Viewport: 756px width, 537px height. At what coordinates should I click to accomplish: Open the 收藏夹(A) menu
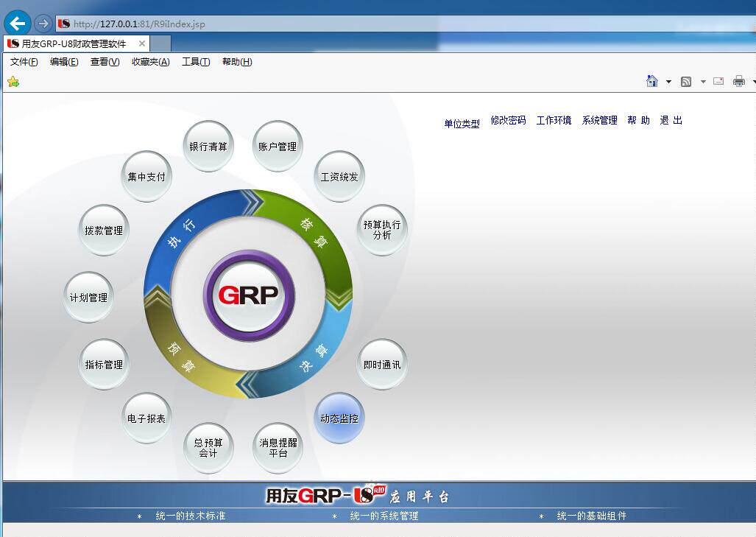[151, 62]
